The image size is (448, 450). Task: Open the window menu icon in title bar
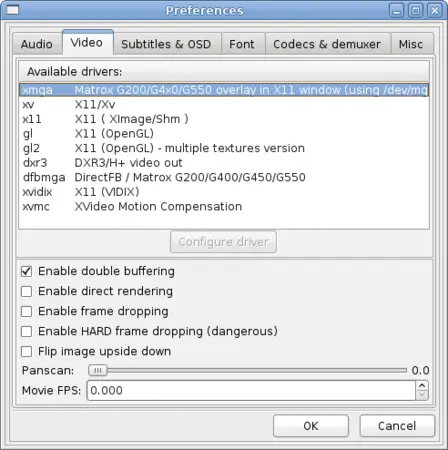pos(12,10)
